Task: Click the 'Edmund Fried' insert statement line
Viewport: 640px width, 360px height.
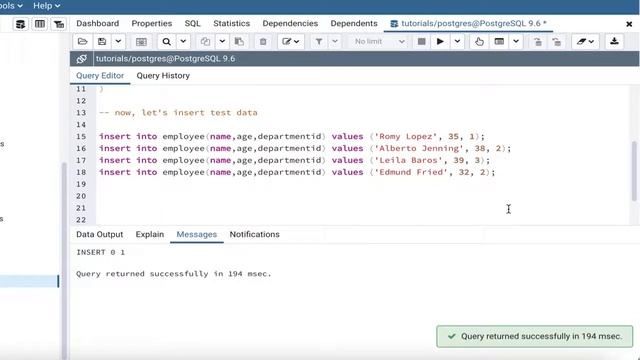Action: (297, 172)
